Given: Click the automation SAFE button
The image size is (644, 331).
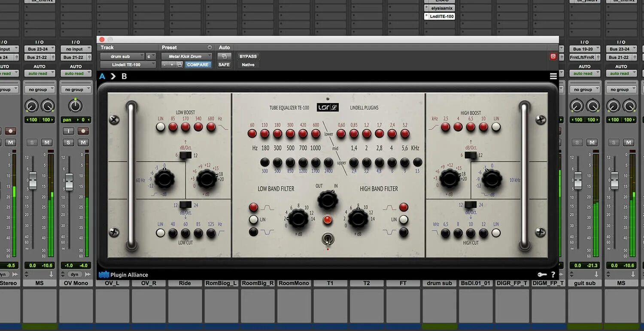Looking at the screenshot, I should [224, 65].
